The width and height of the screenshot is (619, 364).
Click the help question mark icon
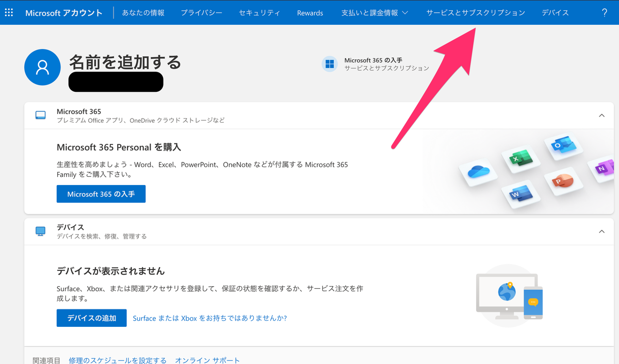[605, 13]
